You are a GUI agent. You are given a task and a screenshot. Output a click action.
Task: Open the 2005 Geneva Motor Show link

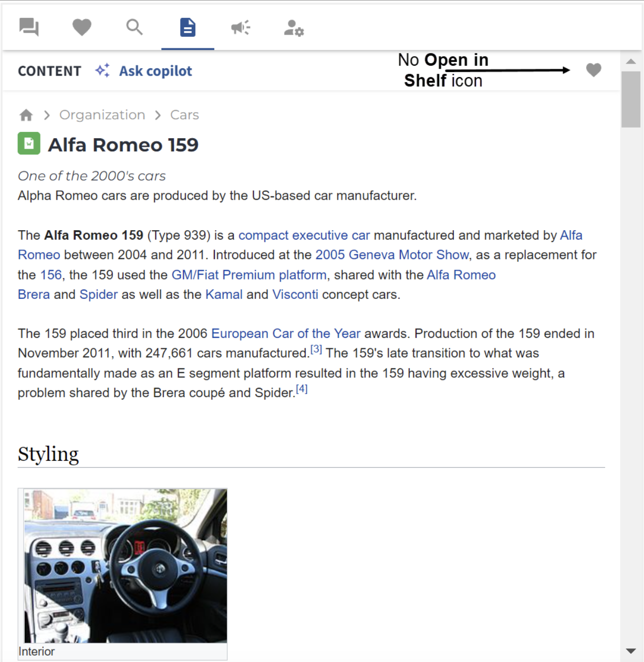[392, 255]
